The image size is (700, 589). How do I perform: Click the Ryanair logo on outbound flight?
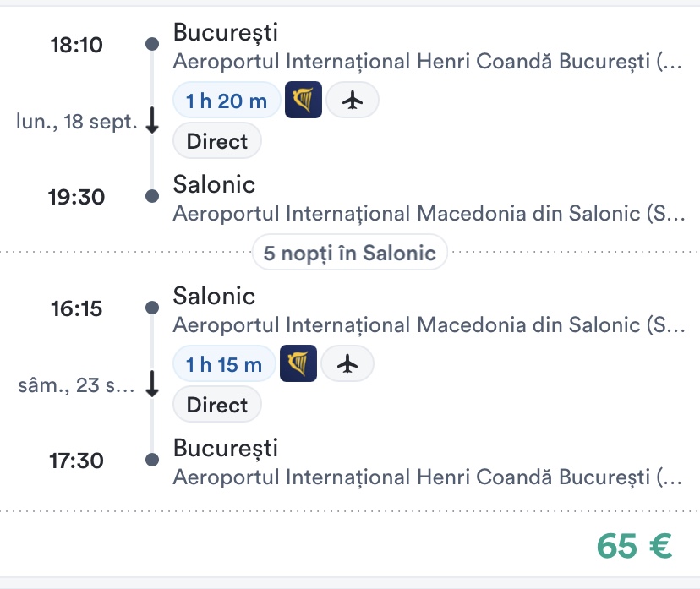[x=304, y=101]
